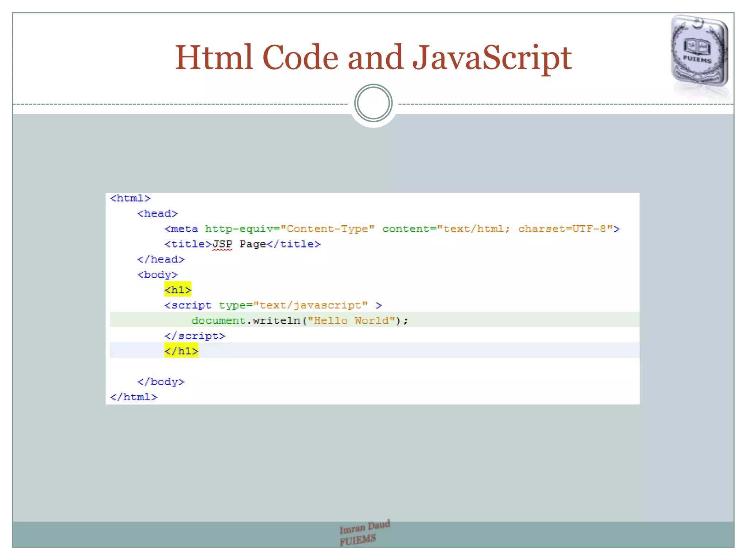Click the closing </script> tag

tap(195, 336)
